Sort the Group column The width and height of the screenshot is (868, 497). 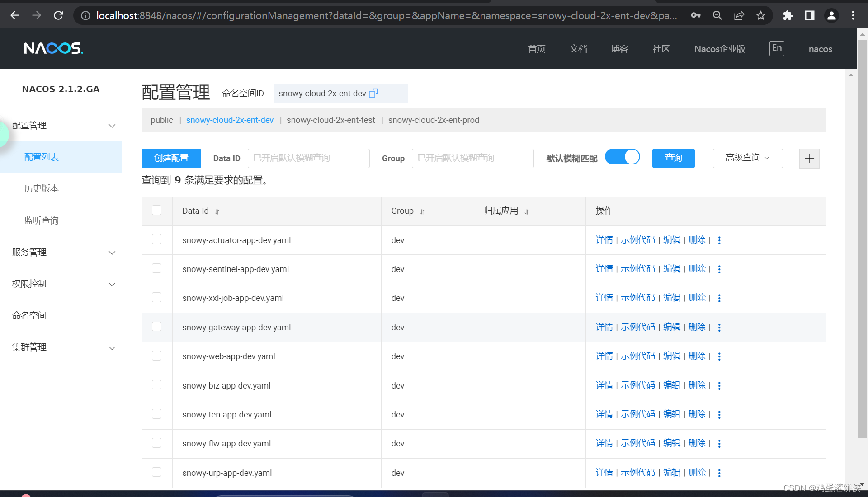422,211
